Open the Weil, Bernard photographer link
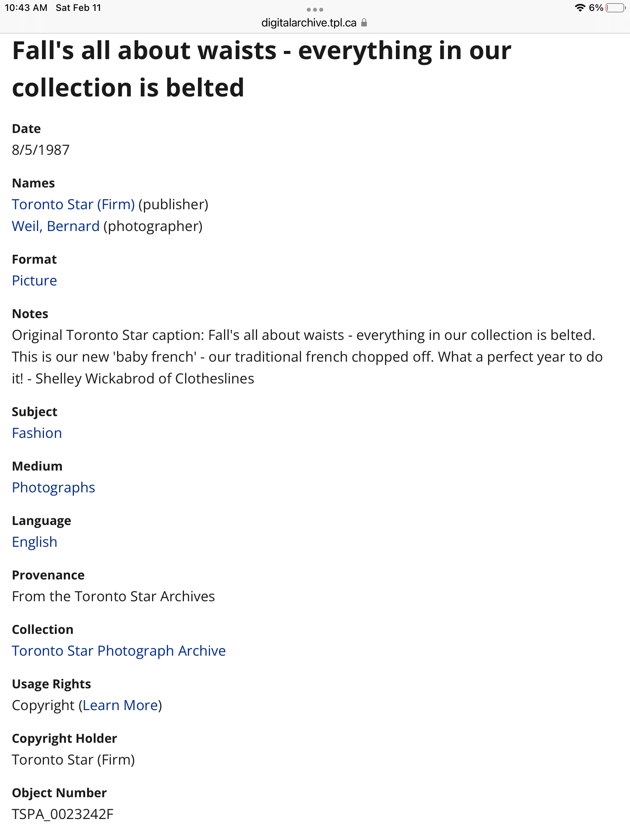Image resolution: width=630 pixels, height=840 pixels. click(56, 226)
